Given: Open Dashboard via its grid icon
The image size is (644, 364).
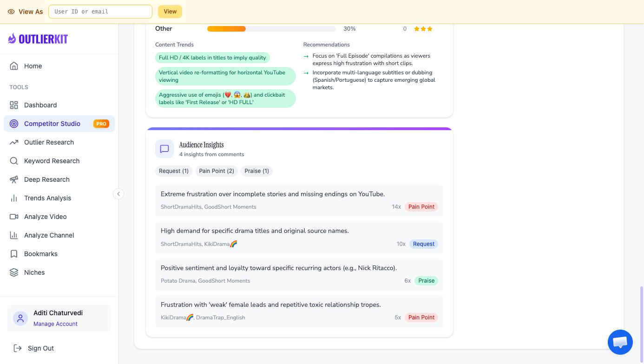Looking at the screenshot, I should tap(14, 105).
